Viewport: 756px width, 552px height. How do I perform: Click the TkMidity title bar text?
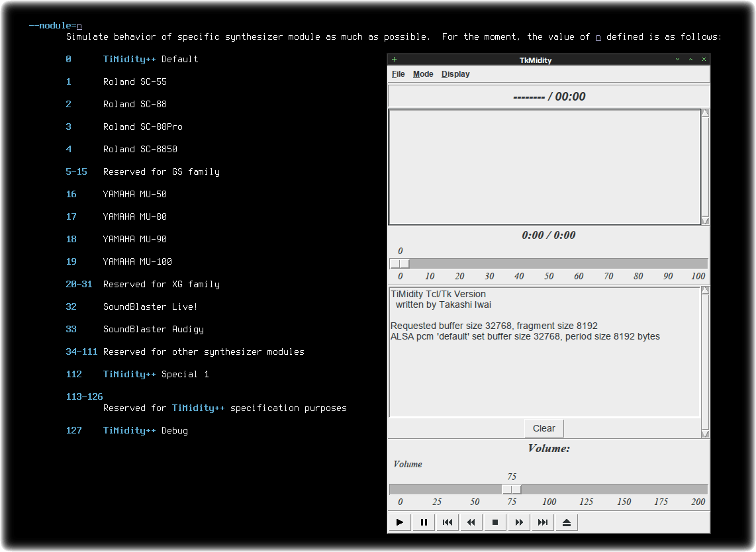(x=535, y=60)
